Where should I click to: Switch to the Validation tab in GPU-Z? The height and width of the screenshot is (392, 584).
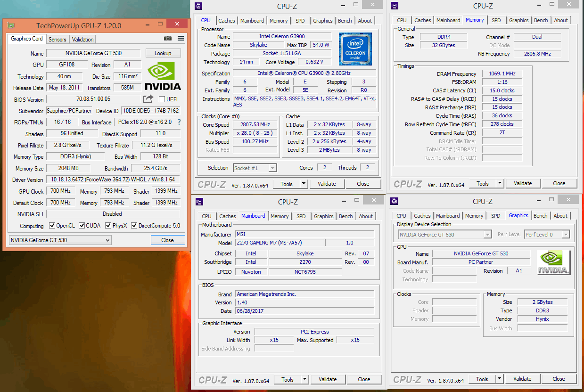pyautogui.click(x=83, y=40)
